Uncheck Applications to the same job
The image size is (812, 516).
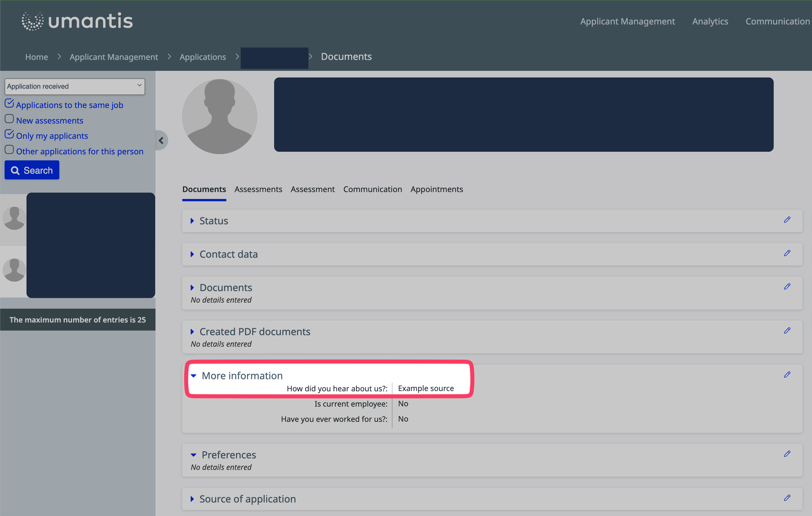(x=9, y=103)
